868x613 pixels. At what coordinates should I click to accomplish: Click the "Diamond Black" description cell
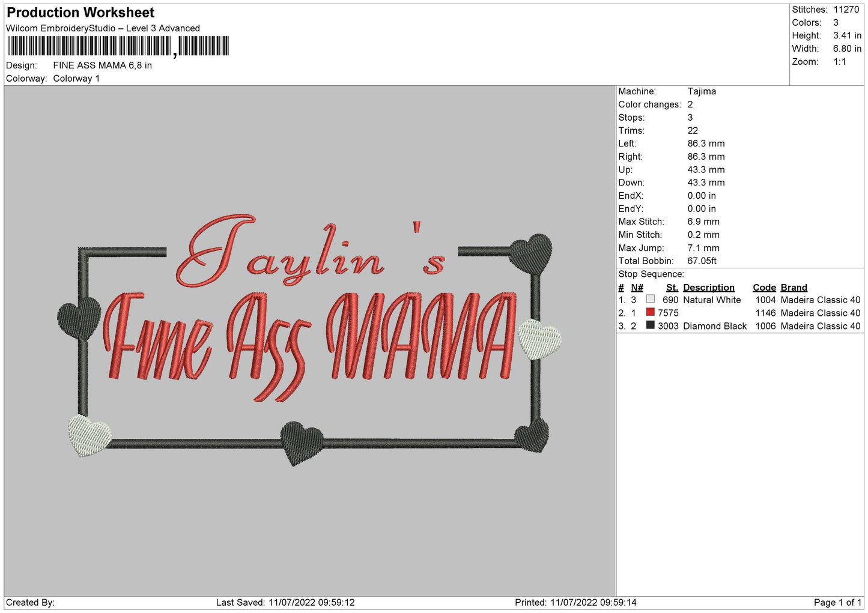pyautogui.click(x=715, y=326)
